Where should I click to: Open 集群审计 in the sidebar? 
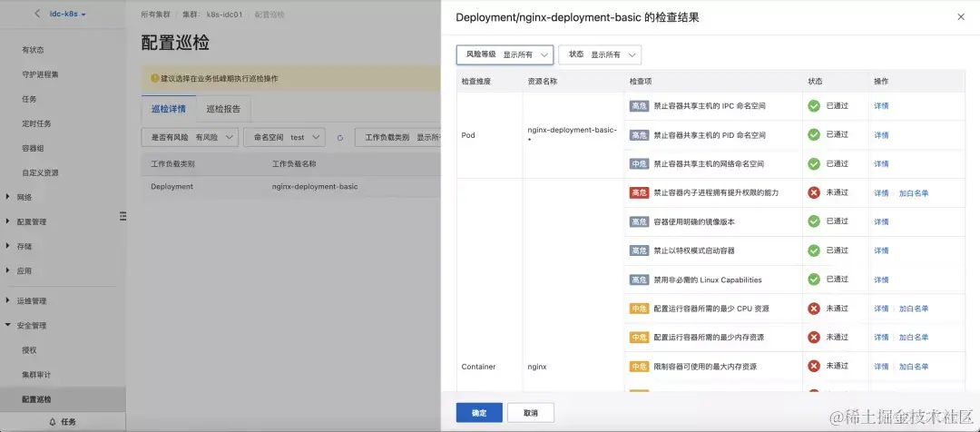[36, 375]
